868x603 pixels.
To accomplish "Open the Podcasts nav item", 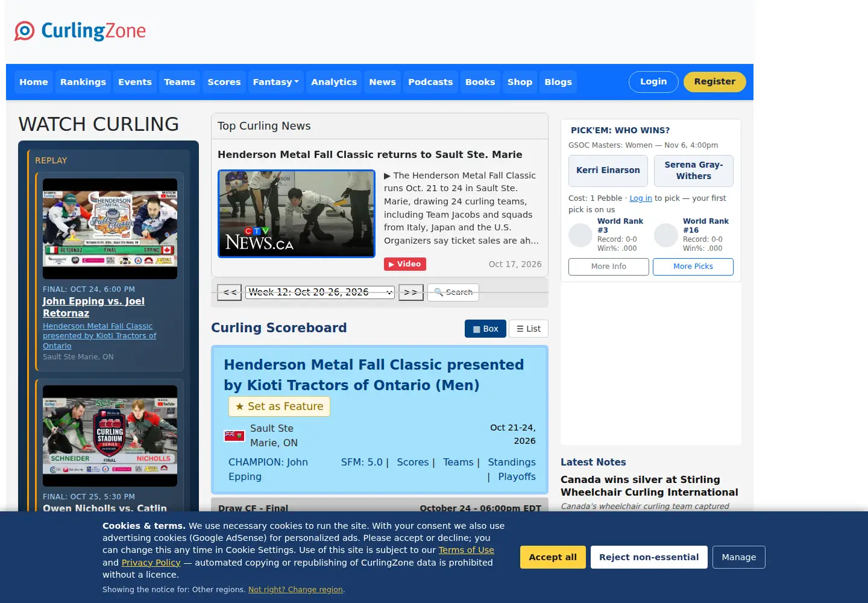I will pyautogui.click(x=430, y=82).
